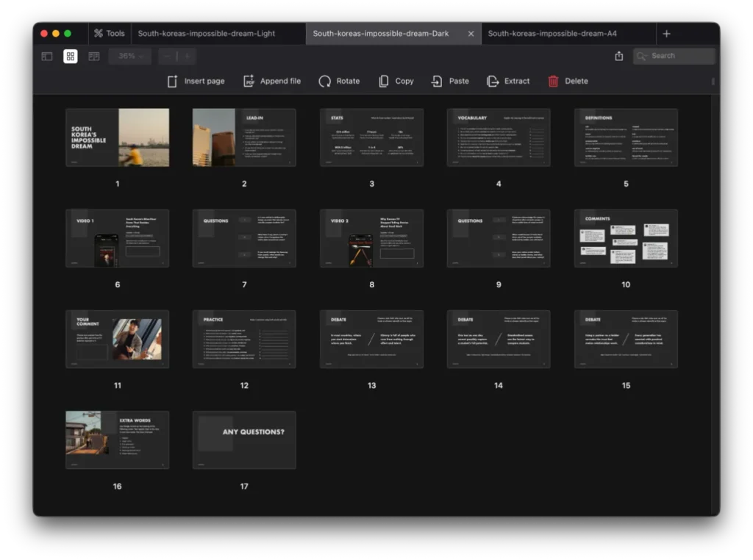This screenshot has width=753, height=560.
Task: Open the 36% zoom level dropdown
Action: pos(129,56)
